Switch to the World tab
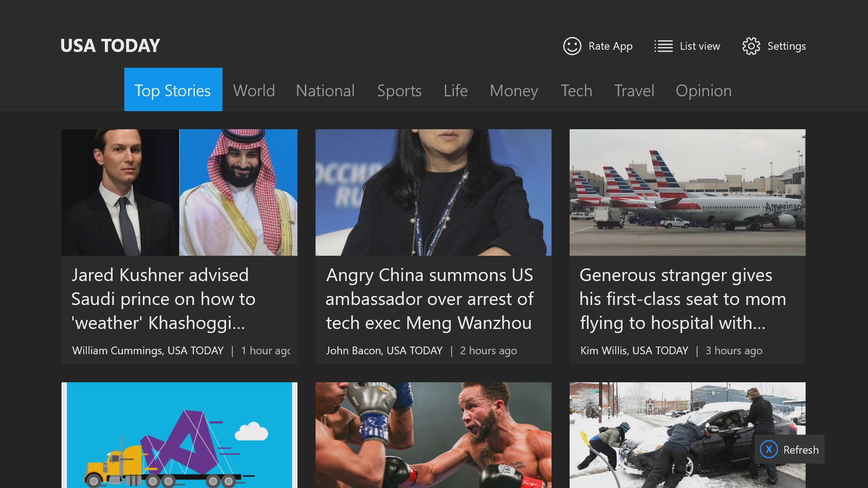868x488 pixels. coord(254,91)
